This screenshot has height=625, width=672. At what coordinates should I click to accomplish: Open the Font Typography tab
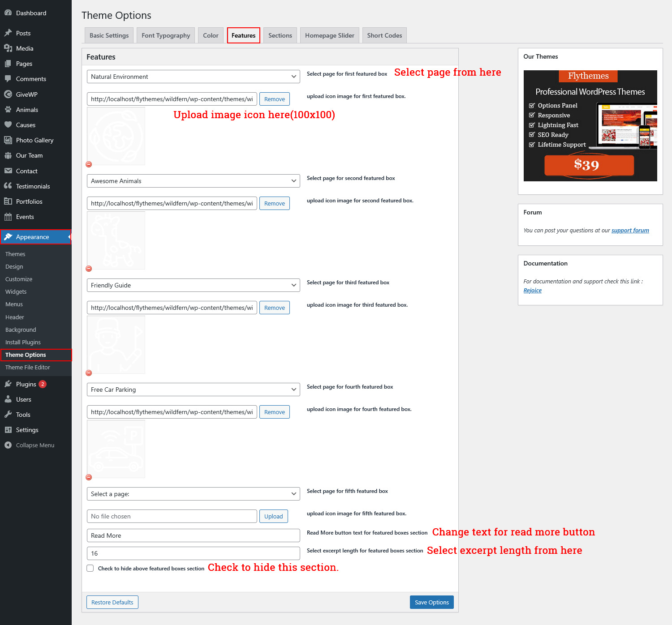pos(166,35)
